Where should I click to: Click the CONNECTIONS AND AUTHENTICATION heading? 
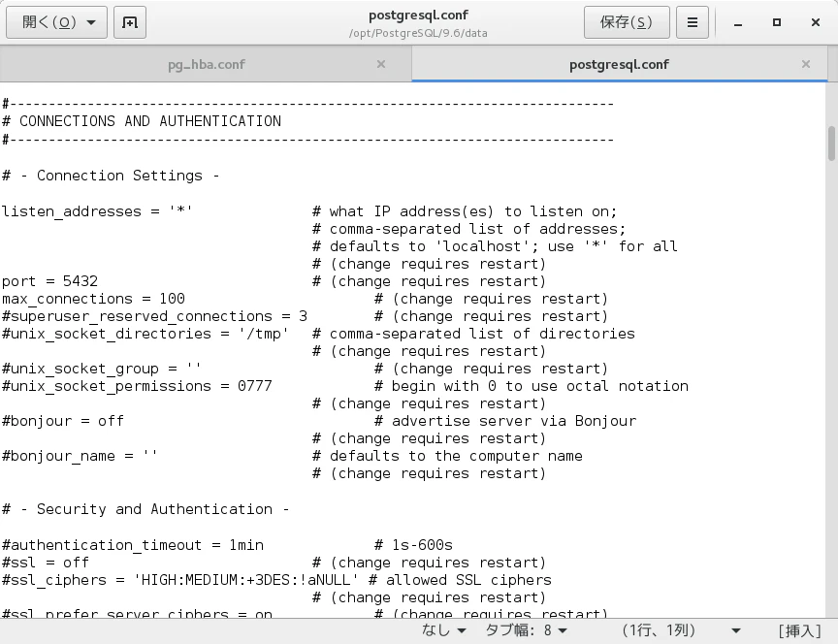click(142, 121)
